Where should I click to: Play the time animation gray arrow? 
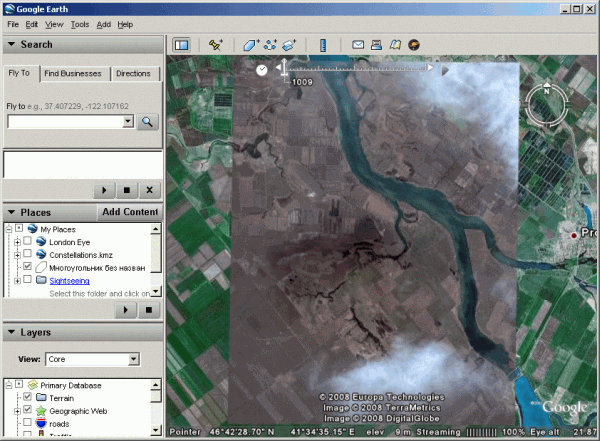tap(445, 70)
